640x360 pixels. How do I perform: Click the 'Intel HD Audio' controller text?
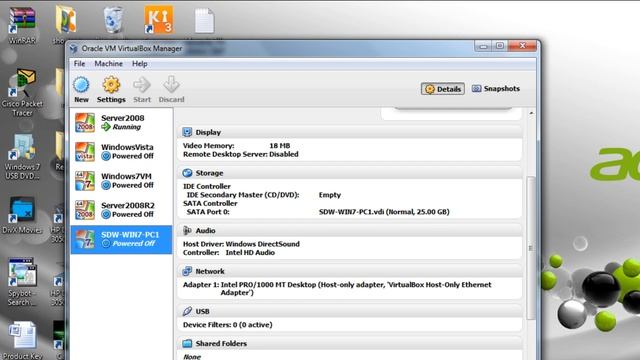pyautogui.click(x=250, y=253)
